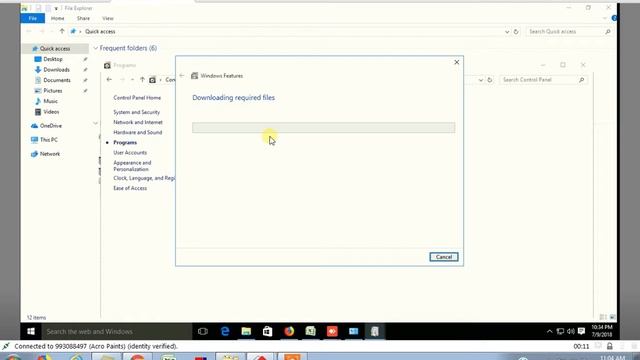Viewport: 640px width, 360px height.
Task: Open System and Security category
Action: [x=136, y=112]
